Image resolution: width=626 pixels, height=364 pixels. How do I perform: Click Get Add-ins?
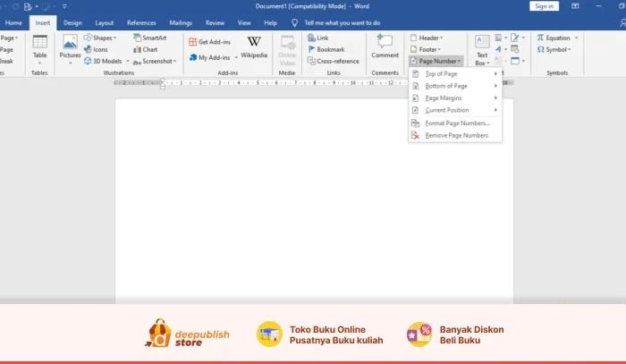pyautogui.click(x=209, y=42)
